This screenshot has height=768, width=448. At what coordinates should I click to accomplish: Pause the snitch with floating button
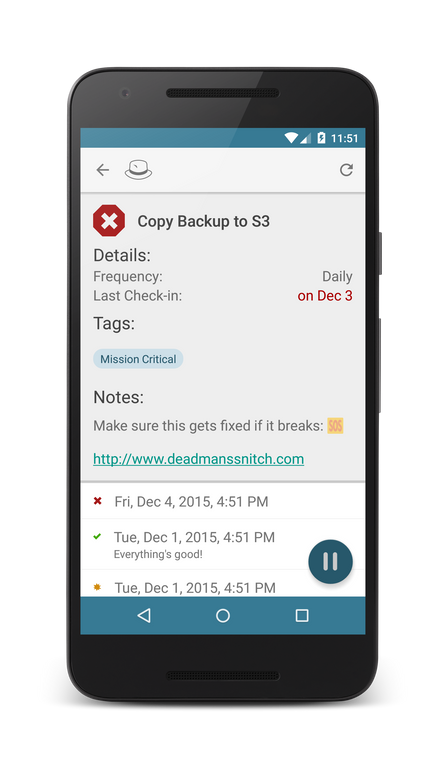[x=330, y=562]
